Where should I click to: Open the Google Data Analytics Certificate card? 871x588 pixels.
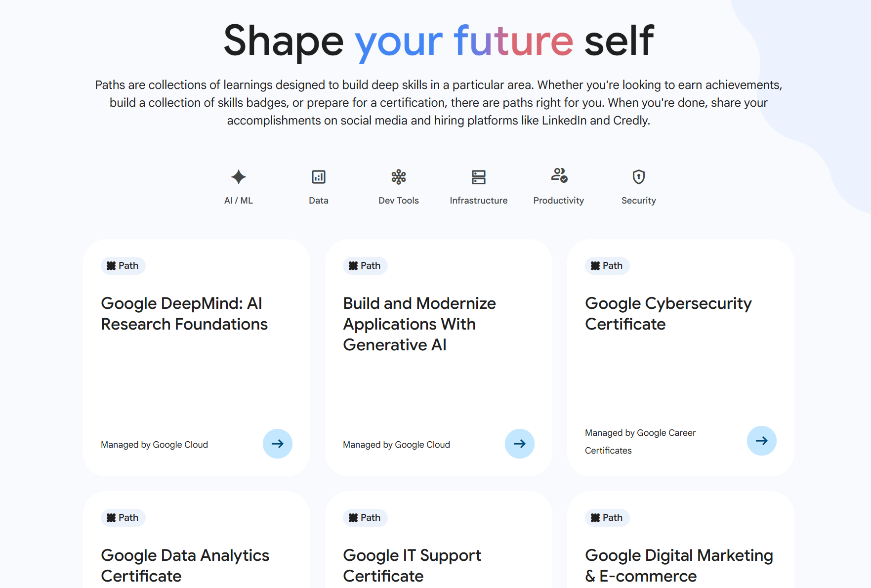[x=185, y=565]
